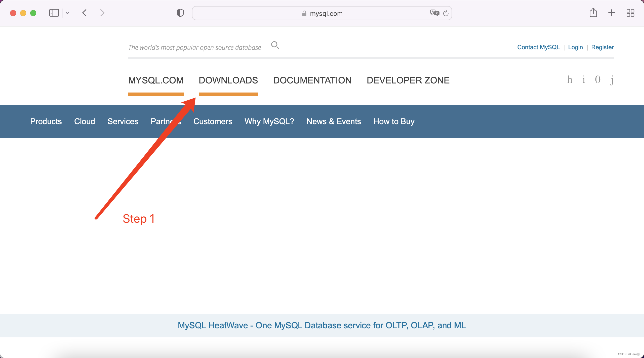Open the Cloud menu
Image resolution: width=644 pixels, height=358 pixels.
pos(85,121)
